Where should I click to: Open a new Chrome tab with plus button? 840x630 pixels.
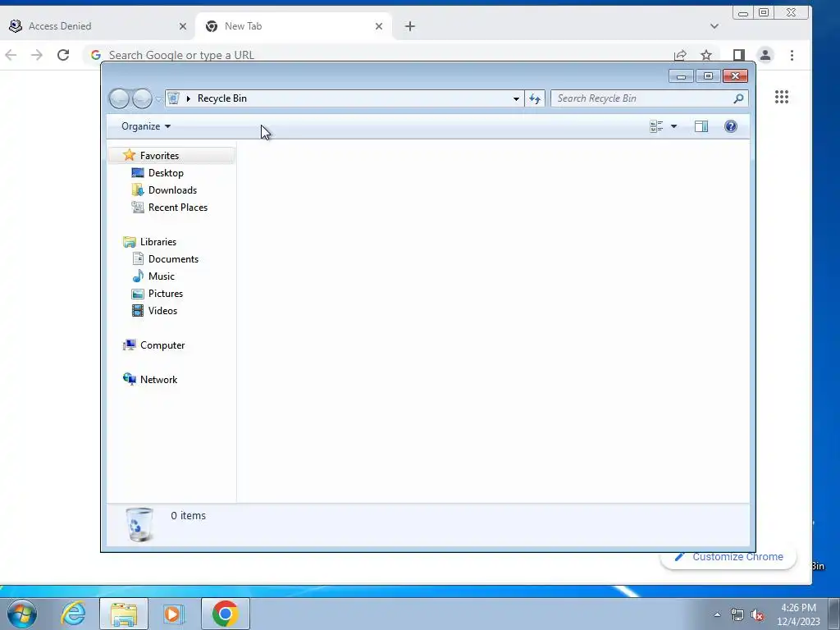[x=410, y=26]
